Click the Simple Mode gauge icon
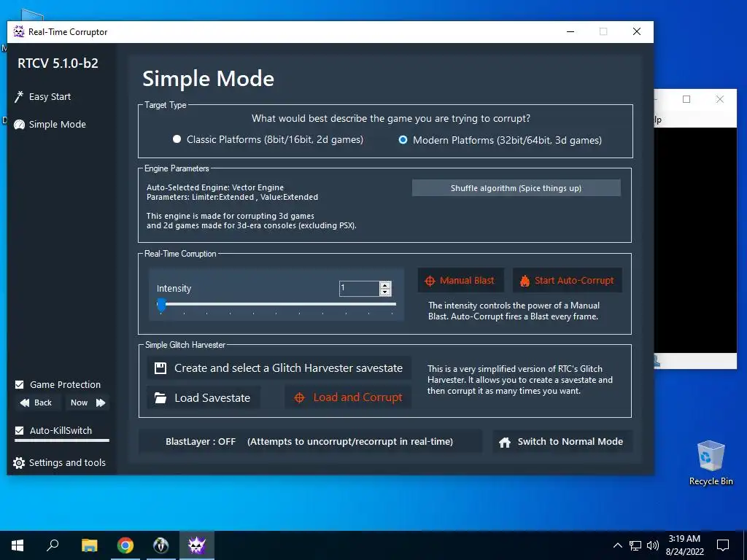This screenshot has width=747, height=560. tap(19, 125)
